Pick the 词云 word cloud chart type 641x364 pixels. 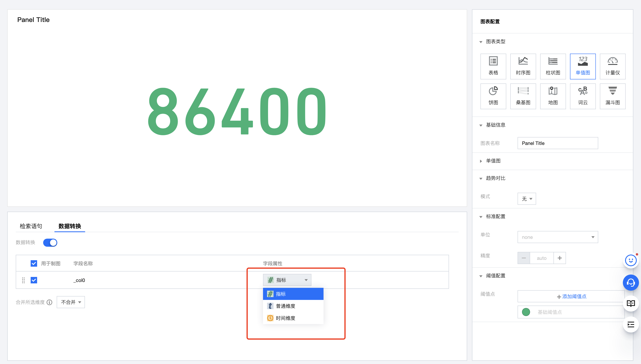pos(583,96)
